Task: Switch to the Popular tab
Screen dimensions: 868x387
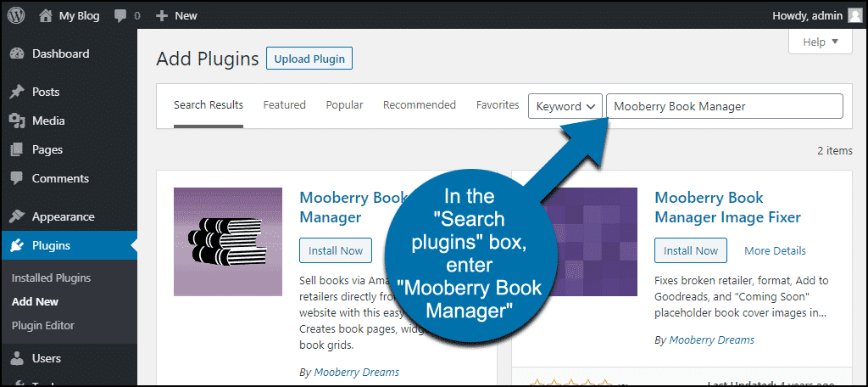Action: point(344,104)
